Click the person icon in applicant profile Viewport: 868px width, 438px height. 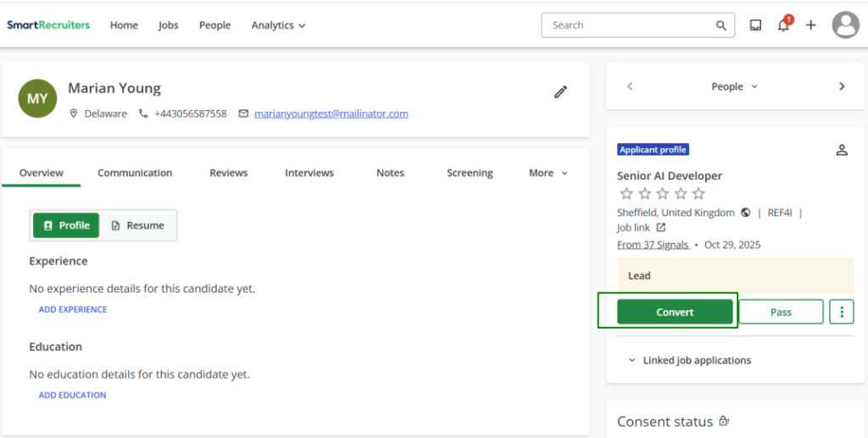click(x=842, y=150)
